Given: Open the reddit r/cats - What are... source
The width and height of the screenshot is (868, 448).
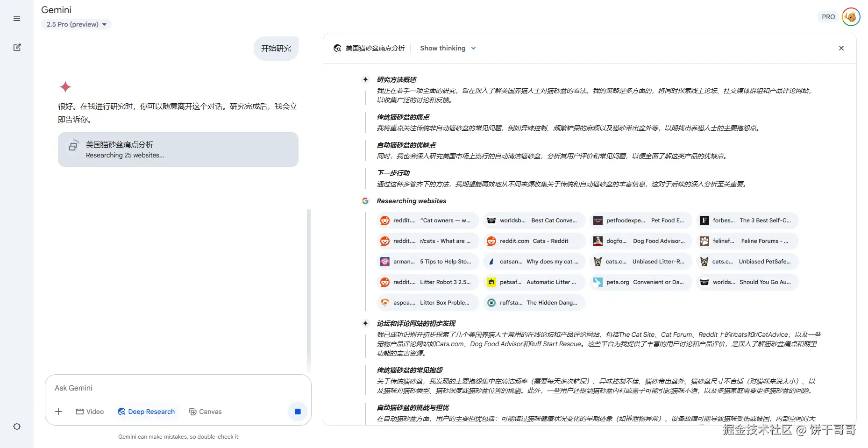Looking at the screenshot, I should pyautogui.click(x=427, y=241).
